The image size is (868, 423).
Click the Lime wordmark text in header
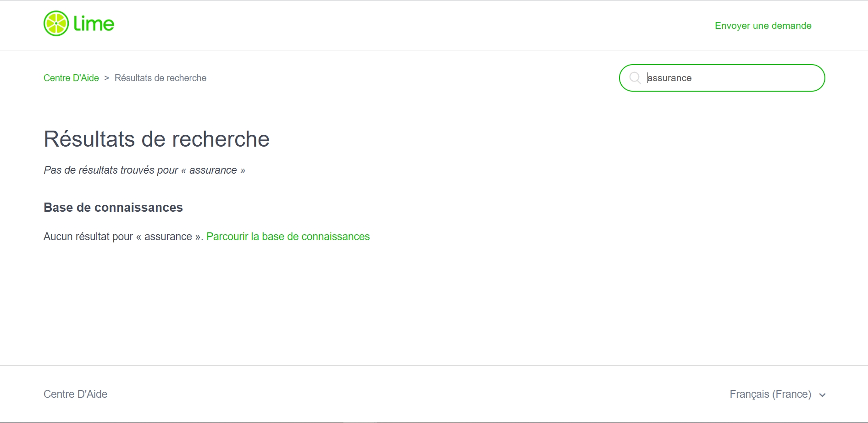(94, 24)
